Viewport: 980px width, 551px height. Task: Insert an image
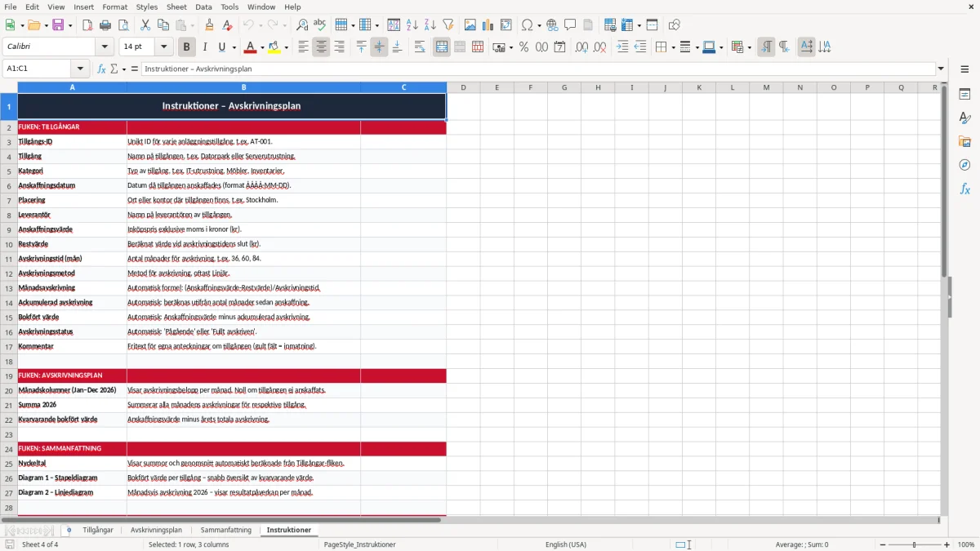470,25
